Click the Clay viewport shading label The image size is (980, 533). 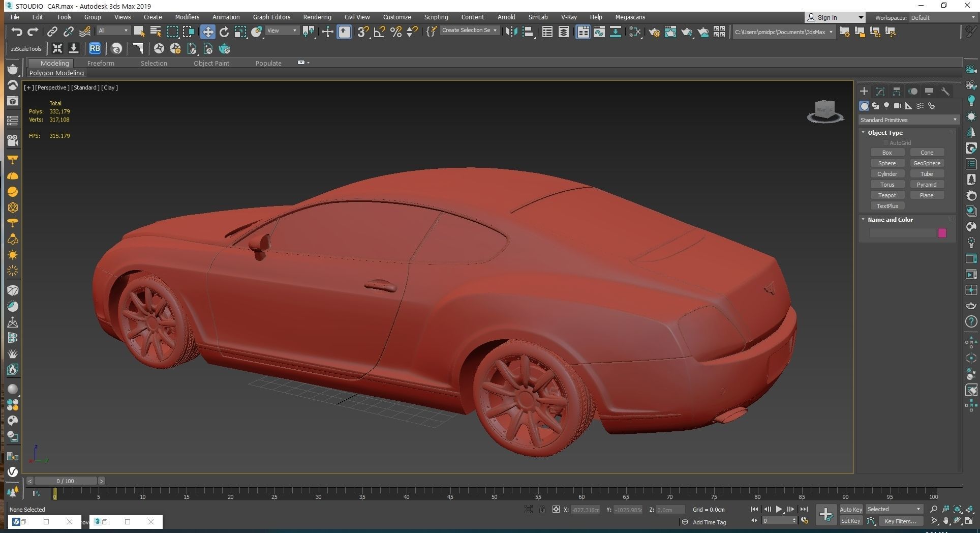coord(109,87)
